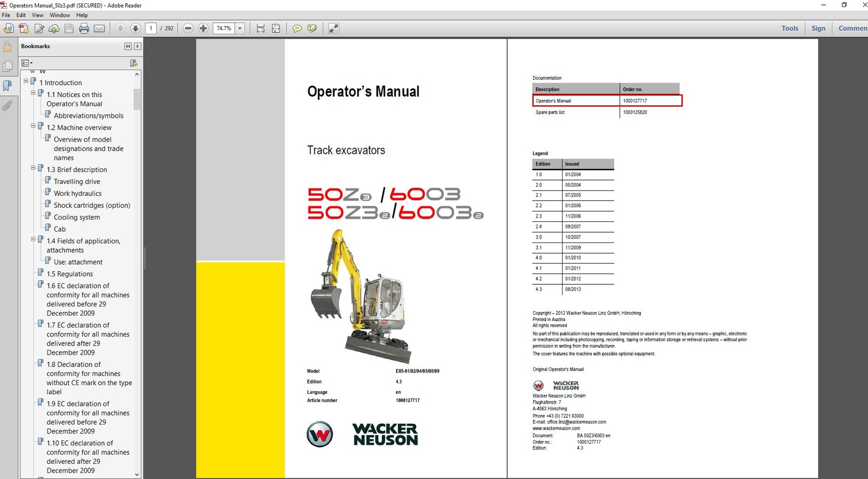868x479 pixels.
Task: Open bookmarks options menu dropdown
Action: click(x=27, y=63)
